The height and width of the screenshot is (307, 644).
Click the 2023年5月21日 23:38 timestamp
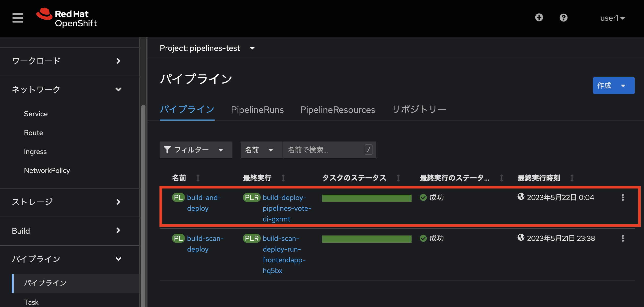(561, 238)
